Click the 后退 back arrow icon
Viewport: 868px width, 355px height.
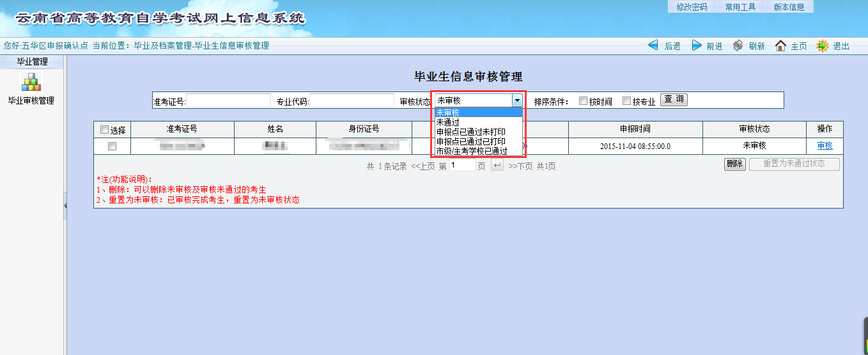pyautogui.click(x=653, y=45)
